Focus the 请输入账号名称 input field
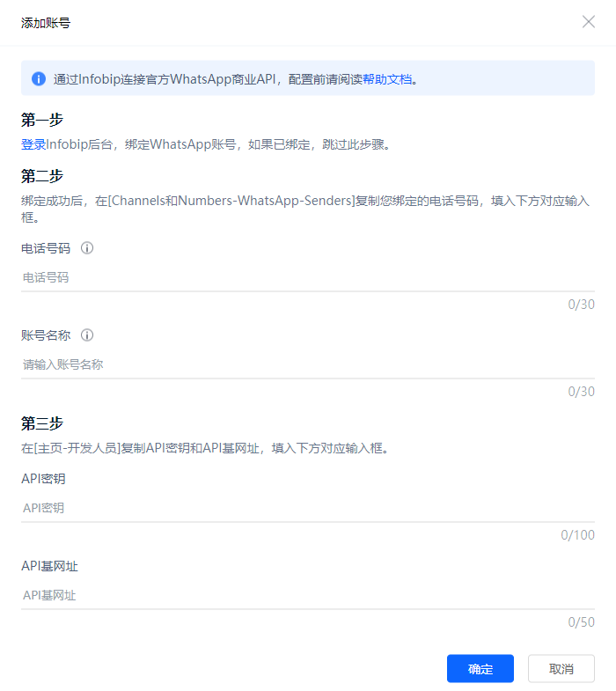Viewport: 616px width, 691px height. click(307, 365)
